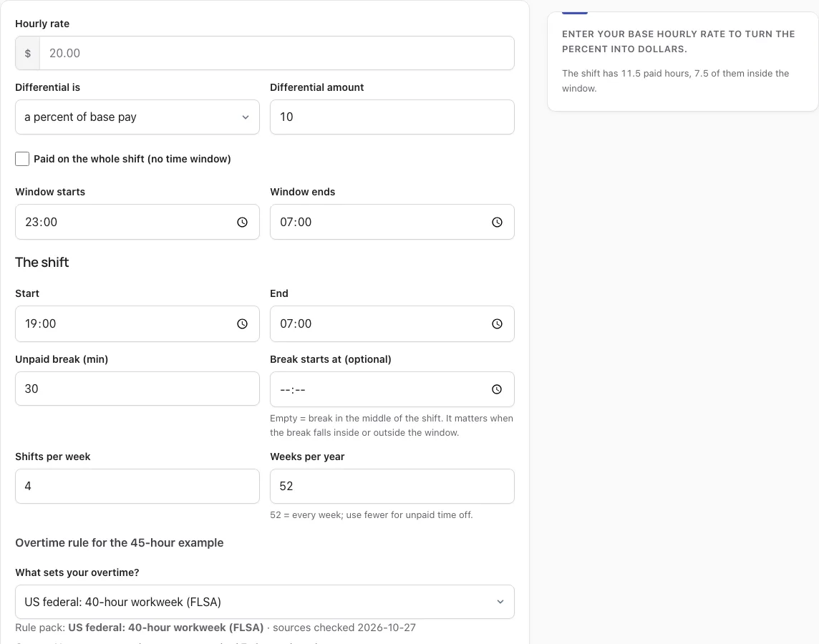
Task: Click the Differential amount field
Action: (392, 117)
